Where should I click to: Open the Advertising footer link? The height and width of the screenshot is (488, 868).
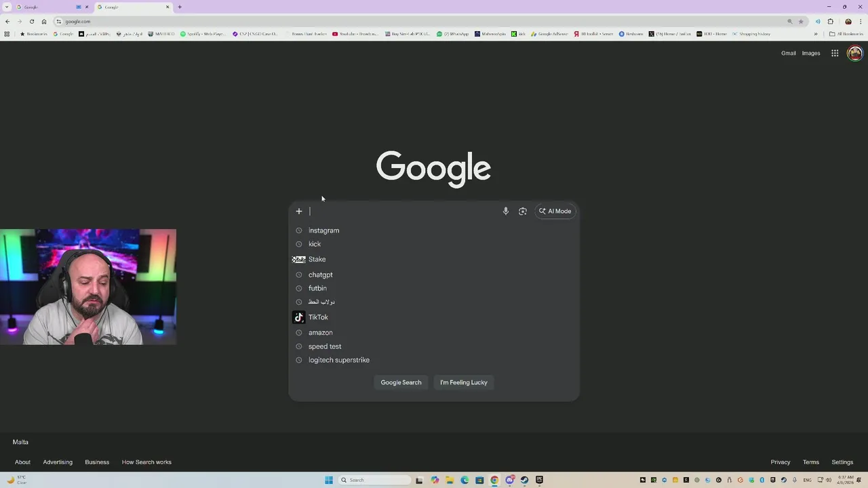click(x=58, y=462)
